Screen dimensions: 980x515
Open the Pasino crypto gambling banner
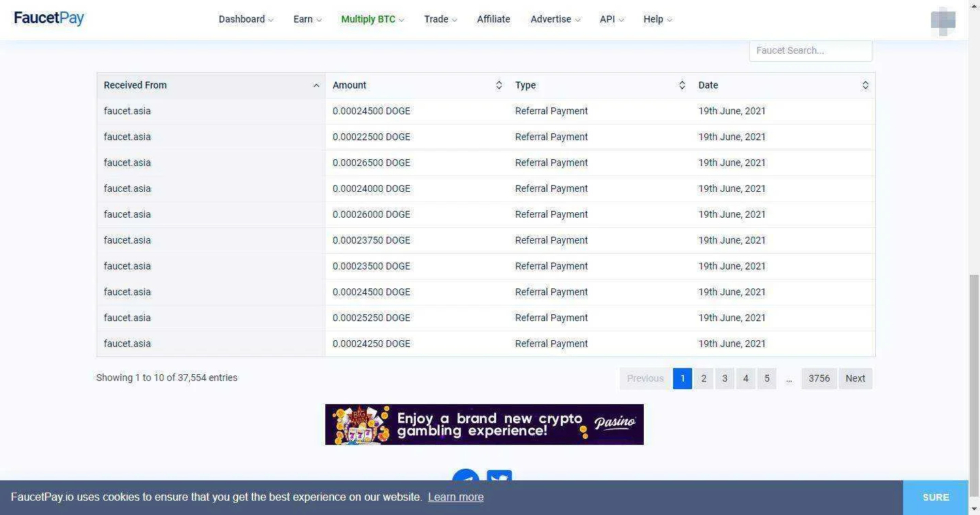pyautogui.click(x=485, y=425)
